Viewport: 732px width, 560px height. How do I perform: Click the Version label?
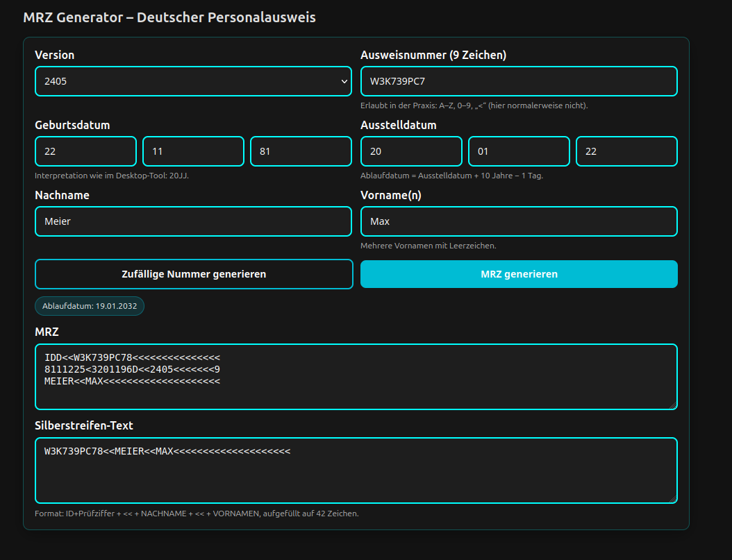(x=55, y=55)
